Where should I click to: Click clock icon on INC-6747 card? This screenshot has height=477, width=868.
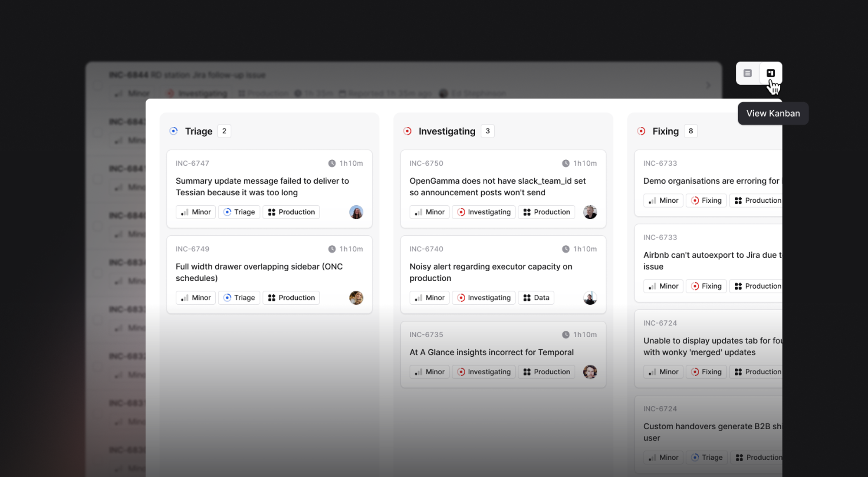click(x=332, y=164)
